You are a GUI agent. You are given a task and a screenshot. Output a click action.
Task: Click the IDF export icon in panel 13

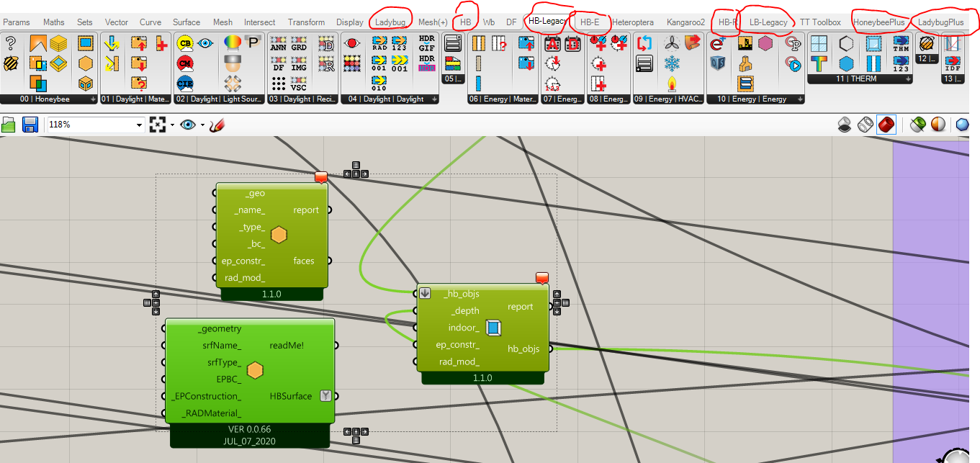tap(952, 63)
